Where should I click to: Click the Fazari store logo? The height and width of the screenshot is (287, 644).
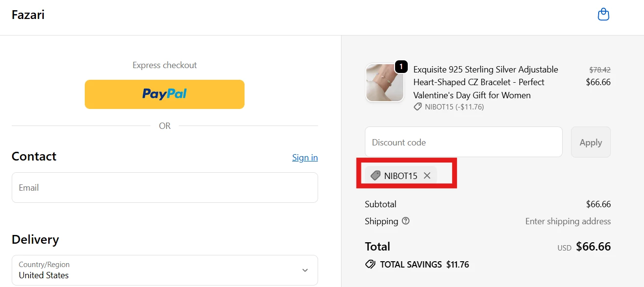coord(28,15)
